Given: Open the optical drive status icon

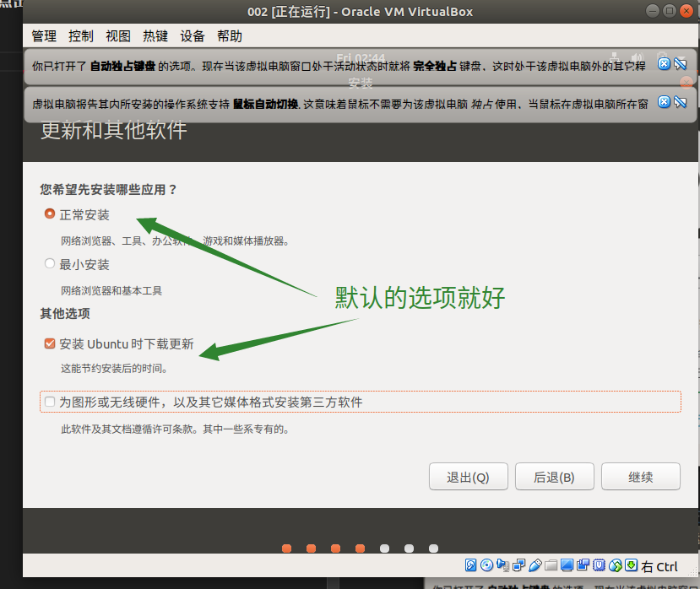Looking at the screenshot, I should [486, 565].
